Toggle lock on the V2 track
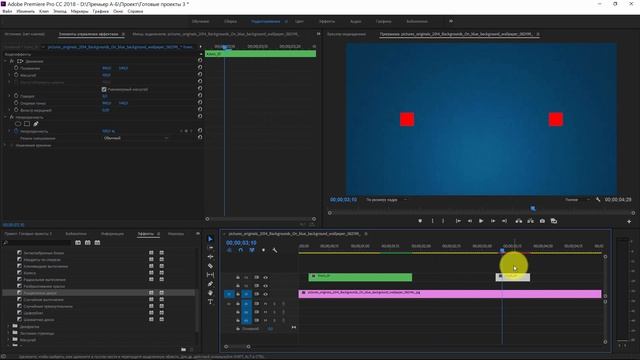This screenshot has height=360, width=640. point(238,286)
